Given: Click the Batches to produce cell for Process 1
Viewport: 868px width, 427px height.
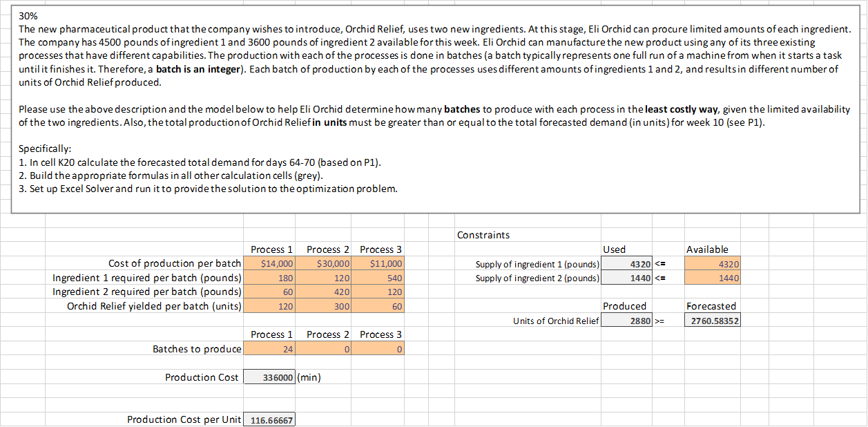Looking at the screenshot, I should click(x=269, y=348).
